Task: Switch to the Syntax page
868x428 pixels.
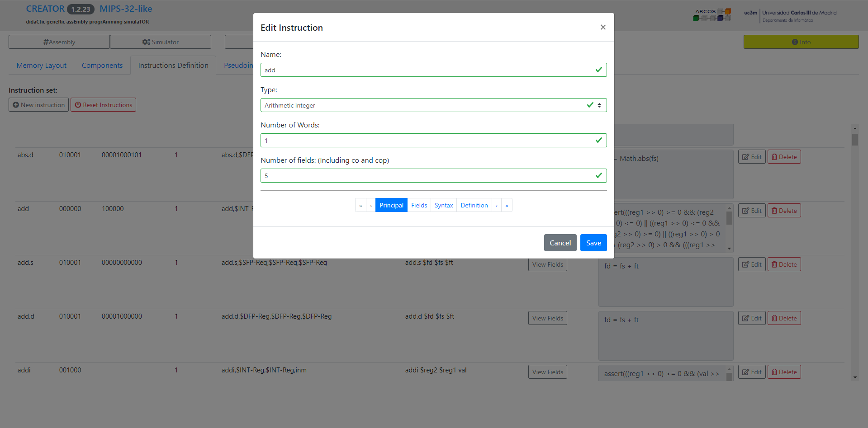Action: 444,205
